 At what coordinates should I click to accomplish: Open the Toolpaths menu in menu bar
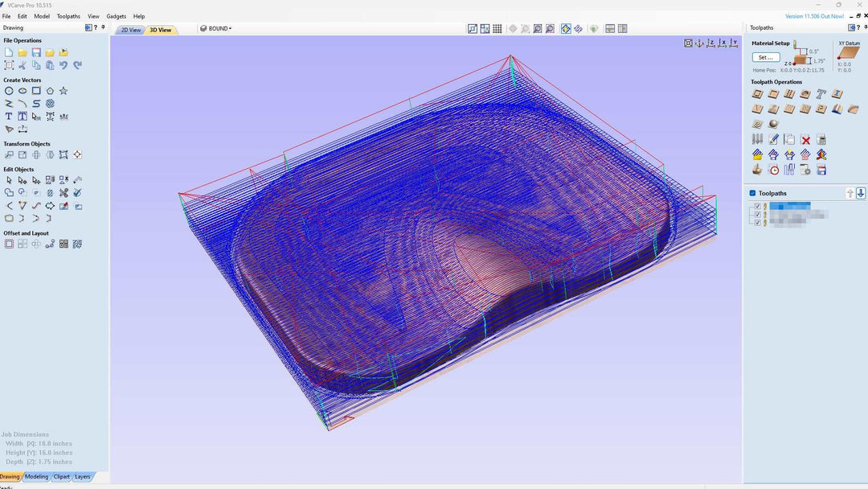pyautogui.click(x=68, y=16)
